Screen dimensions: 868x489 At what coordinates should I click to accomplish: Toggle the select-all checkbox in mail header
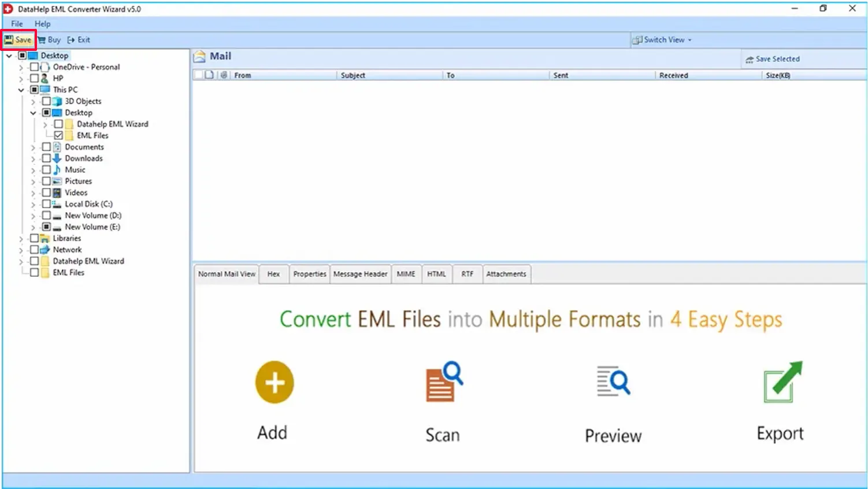[x=199, y=75]
